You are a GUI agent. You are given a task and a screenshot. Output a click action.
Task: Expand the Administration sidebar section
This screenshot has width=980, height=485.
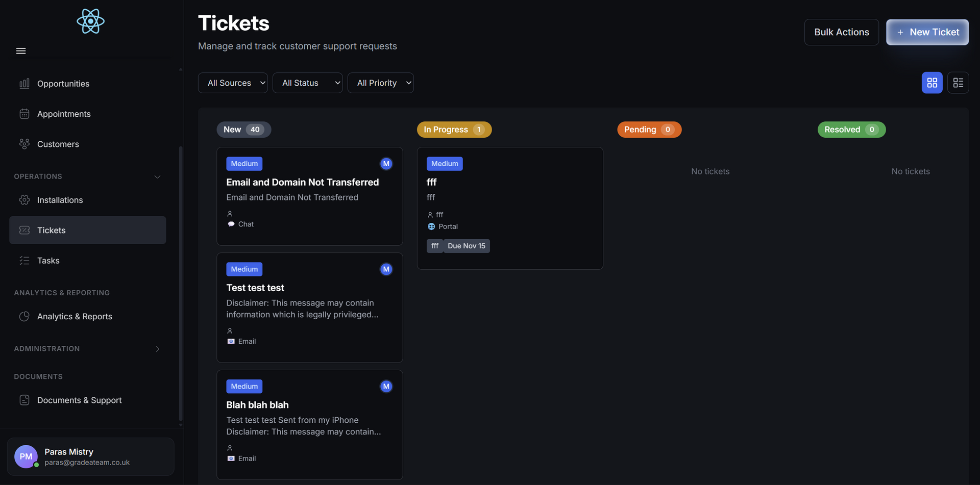pyautogui.click(x=157, y=349)
